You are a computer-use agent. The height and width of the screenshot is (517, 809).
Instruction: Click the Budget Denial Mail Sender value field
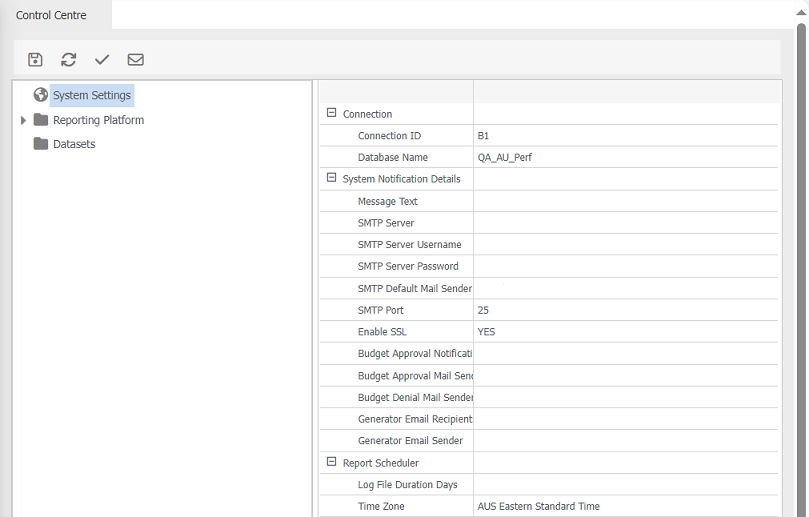point(625,397)
